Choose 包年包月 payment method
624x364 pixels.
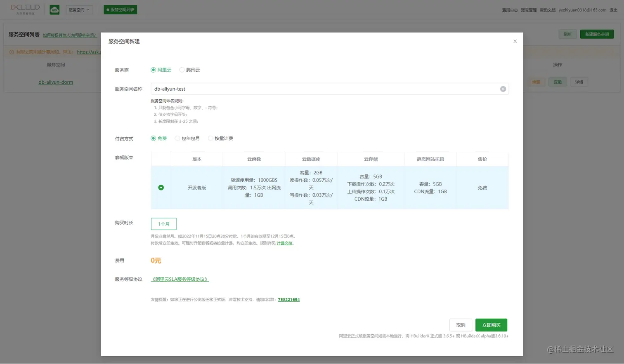(187, 139)
